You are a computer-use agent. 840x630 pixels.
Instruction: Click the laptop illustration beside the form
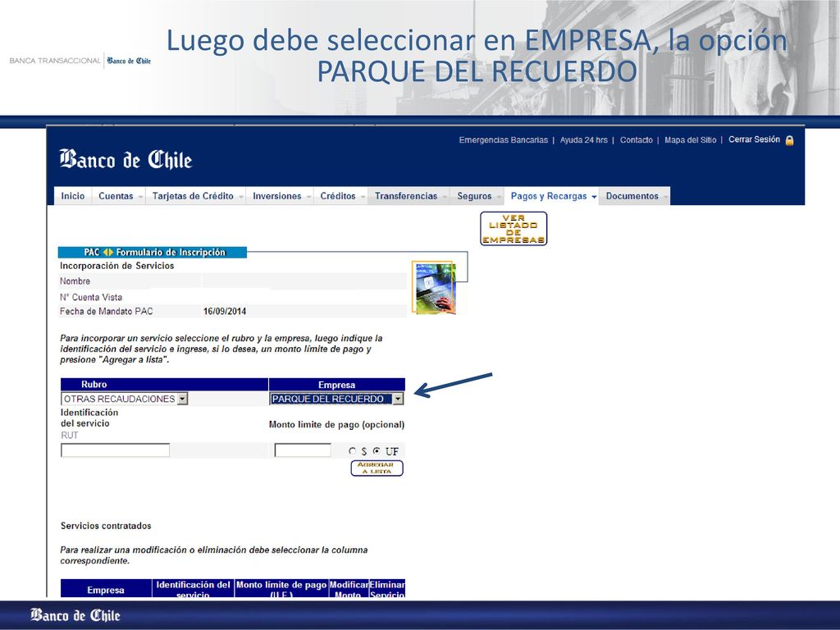[x=434, y=287]
